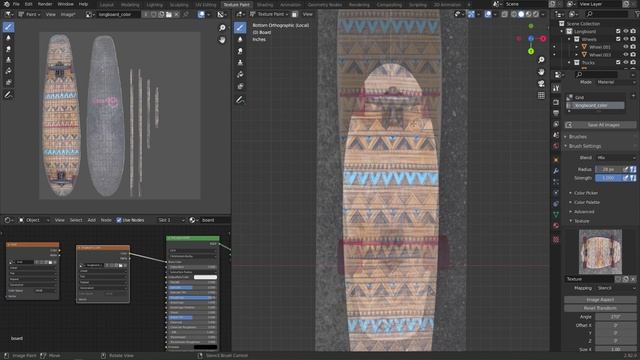Select the Fill tool in the image editor
Screen dimensions: 640x360
tap(8, 71)
